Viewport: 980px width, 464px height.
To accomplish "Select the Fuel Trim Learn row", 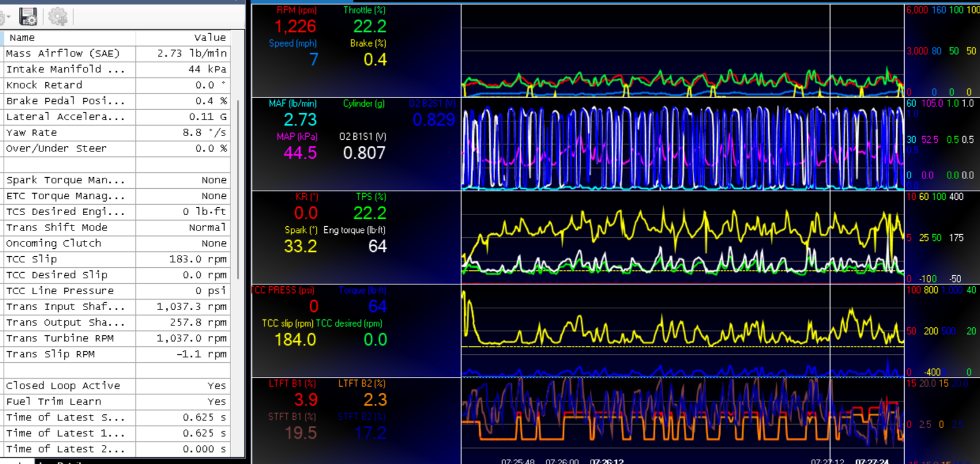I will [x=117, y=401].
